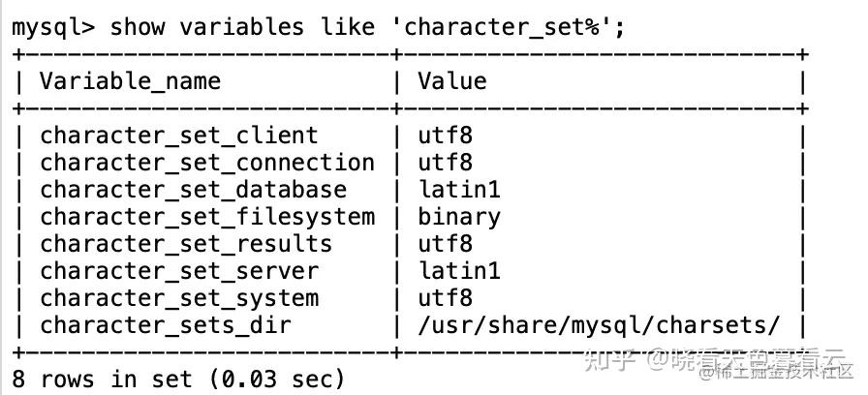Select the Variable_name column header
868x395 pixels.
point(130,82)
